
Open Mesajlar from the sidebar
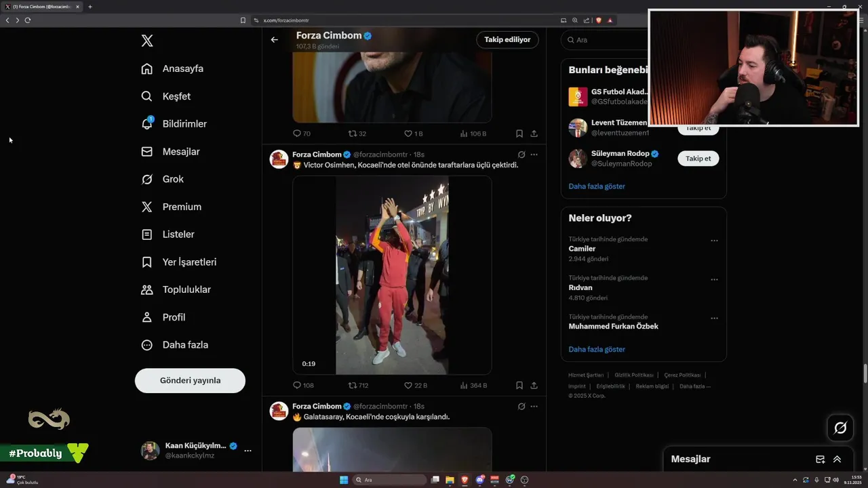click(170, 152)
